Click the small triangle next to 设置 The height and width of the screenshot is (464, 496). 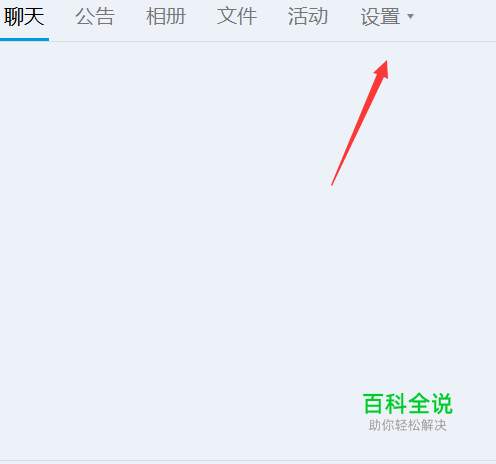410,16
